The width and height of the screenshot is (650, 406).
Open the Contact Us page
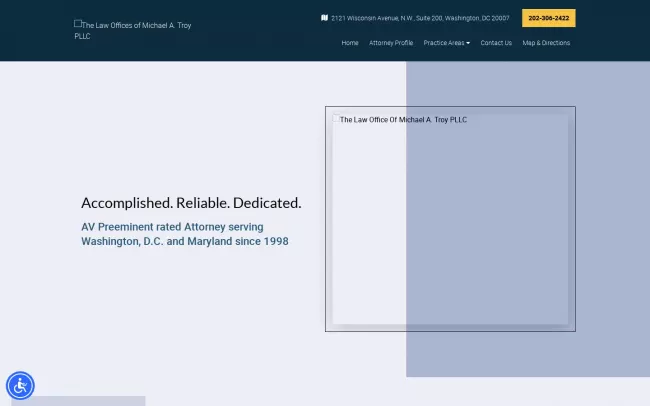coord(495,43)
